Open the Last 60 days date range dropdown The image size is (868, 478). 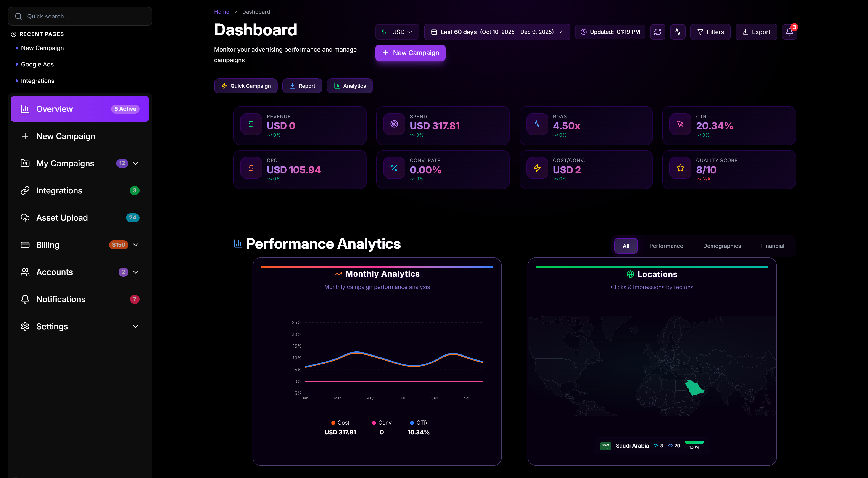[x=497, y=32]
